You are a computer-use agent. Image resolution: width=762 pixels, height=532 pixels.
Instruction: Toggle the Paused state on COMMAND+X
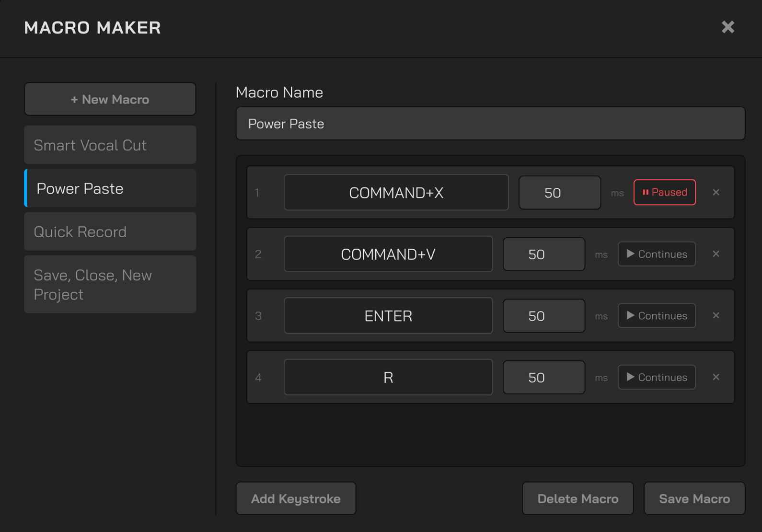(664, 192)
